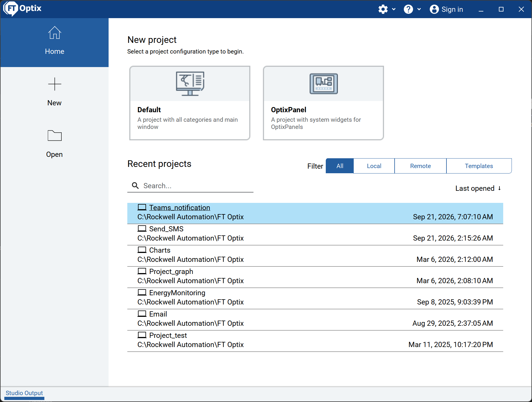Set filter to Local

tap(374, 166)
